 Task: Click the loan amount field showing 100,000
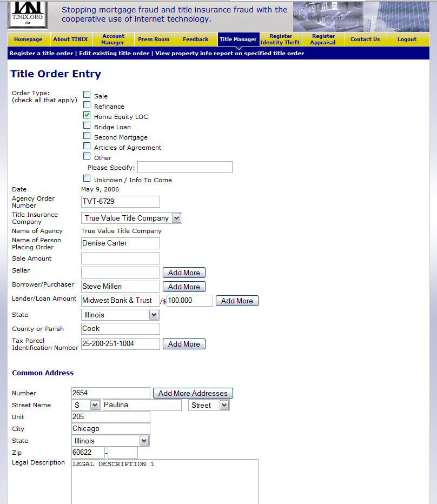190,301
